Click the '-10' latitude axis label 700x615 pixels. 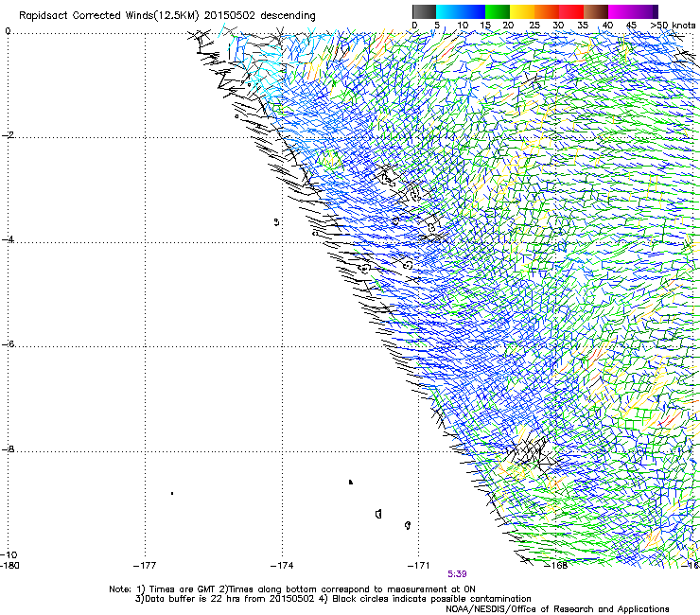pos(9,554)
